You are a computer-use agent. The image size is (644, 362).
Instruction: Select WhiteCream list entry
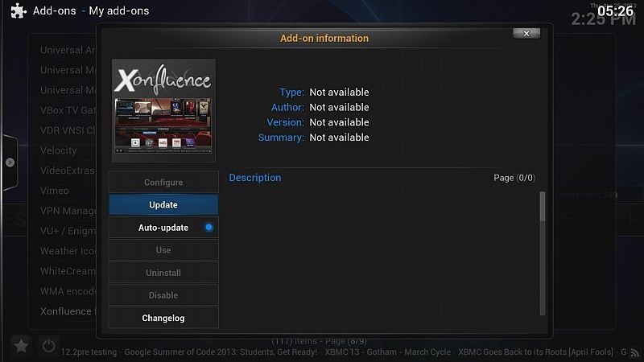(x=68, y=271)
